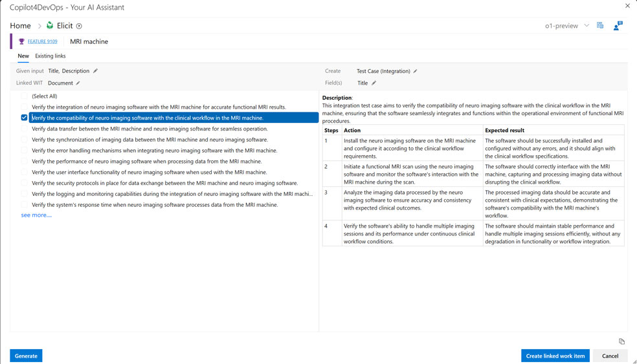Edit Create Test Case type pencil icon
The height and width of the screenshot is (364, 637).
415,71
